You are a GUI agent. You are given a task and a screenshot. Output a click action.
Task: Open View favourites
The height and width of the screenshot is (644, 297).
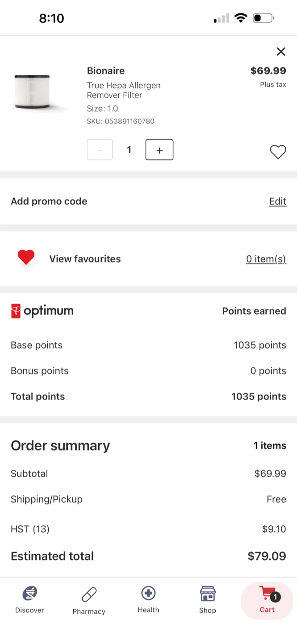85,259
